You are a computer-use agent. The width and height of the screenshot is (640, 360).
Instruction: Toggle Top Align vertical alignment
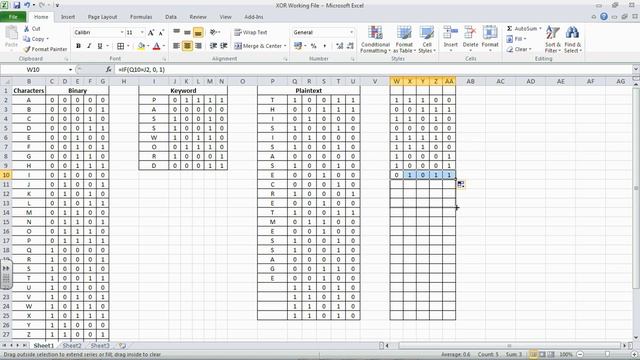coord(176,32)
